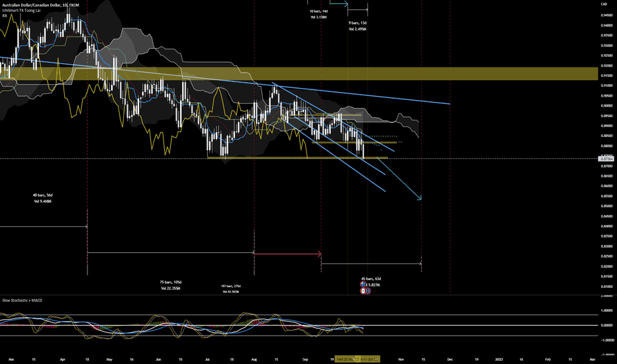Click 'Aug' on the time axis

tap(254, 359)
